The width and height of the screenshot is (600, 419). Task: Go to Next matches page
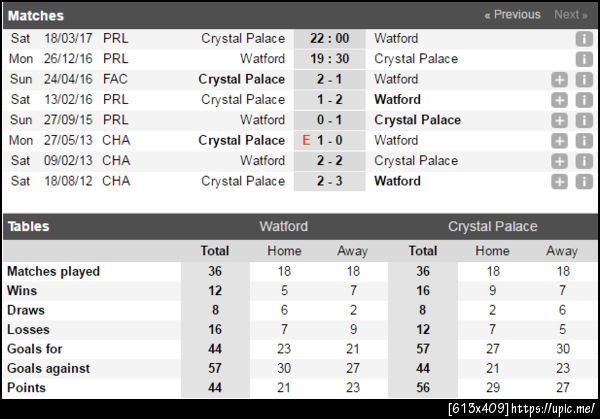coord(570,15)
